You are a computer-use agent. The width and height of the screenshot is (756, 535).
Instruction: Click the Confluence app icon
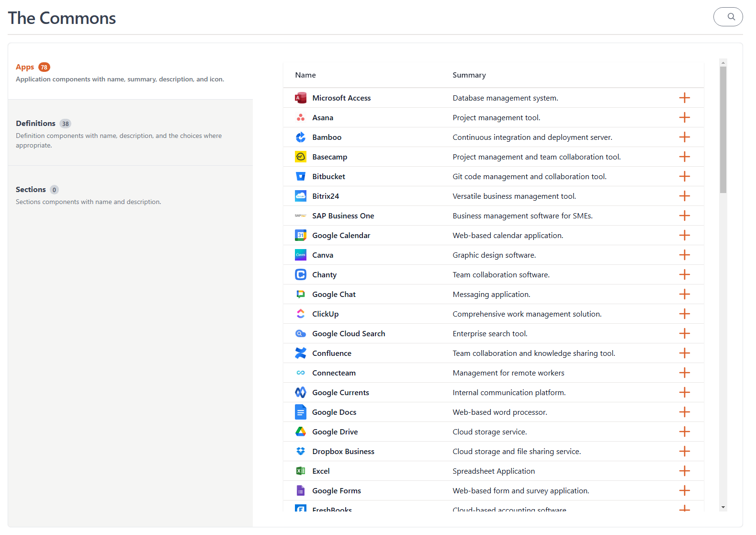tap(301, 353)
